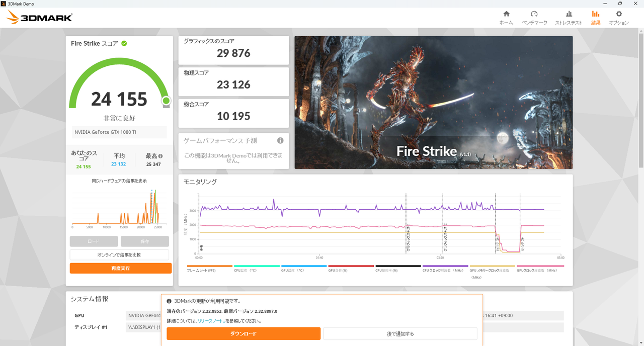The height and width of the screenshot is (346, 644).
Task: Click the Fire Strike preview image
Action: (434, 102)
